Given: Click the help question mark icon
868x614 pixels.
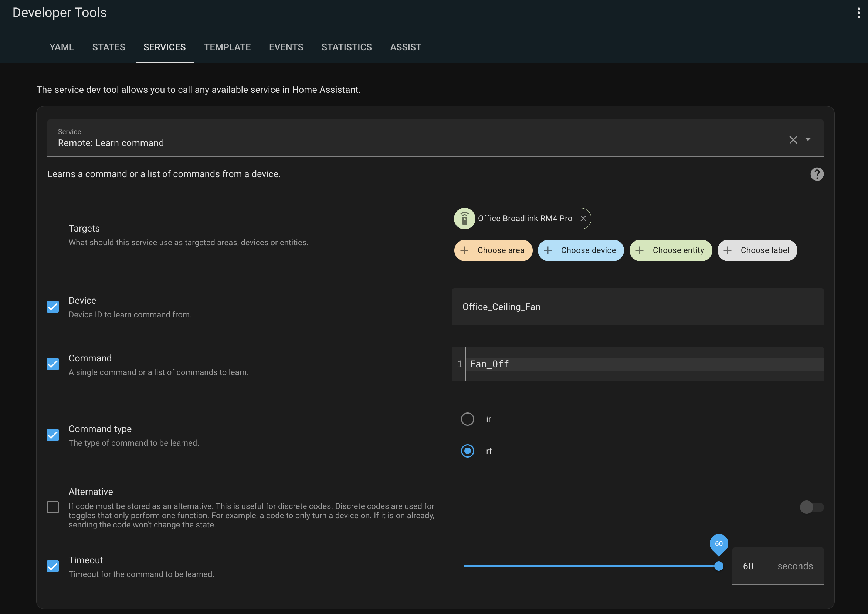Looking at the screenshot, I should coord(817,174).
